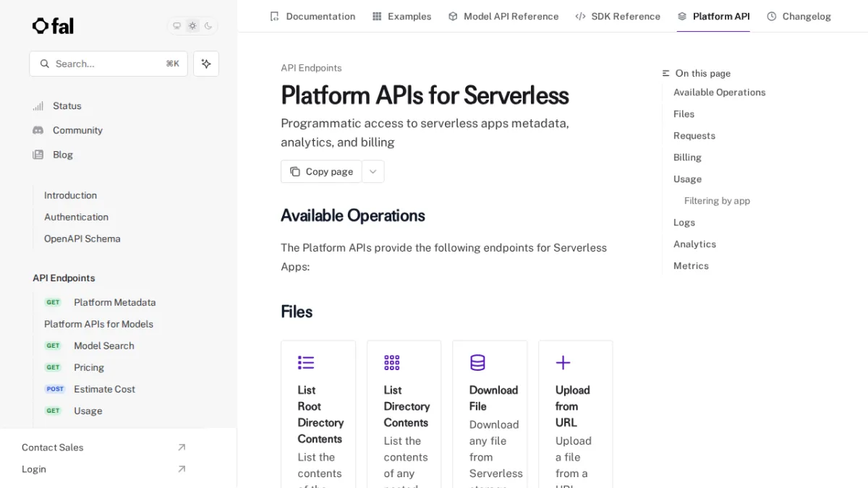The image size is (868, 488).
Task: Click the list icon in List Root Directory card
Action: (x=306, y=363)
